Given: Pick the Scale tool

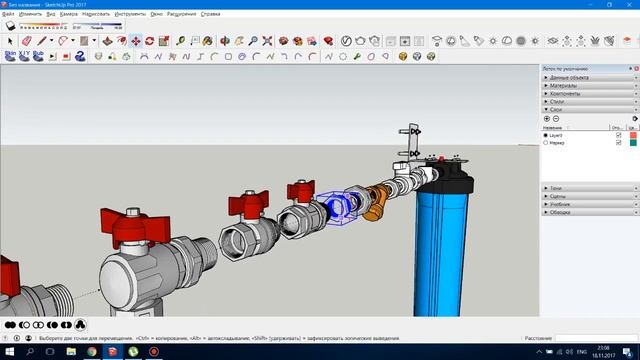Looking at the screenshot, I should pos(164,41).
